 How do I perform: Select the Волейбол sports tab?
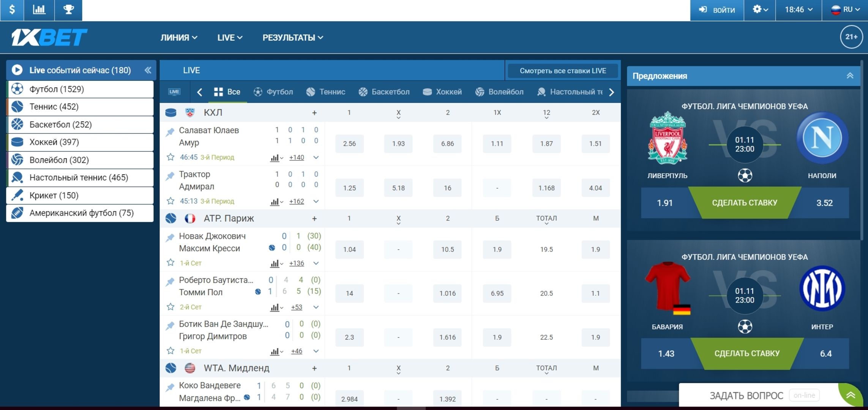499,92
